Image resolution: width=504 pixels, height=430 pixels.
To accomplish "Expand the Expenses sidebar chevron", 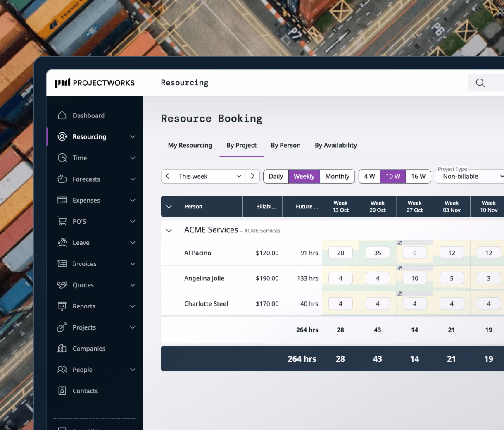I will click(x=133, y=200).
